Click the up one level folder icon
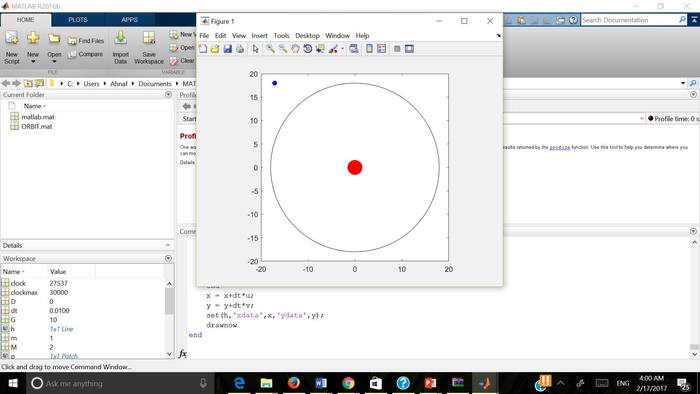This screenshot has width=700, height=394. (28, 83)
